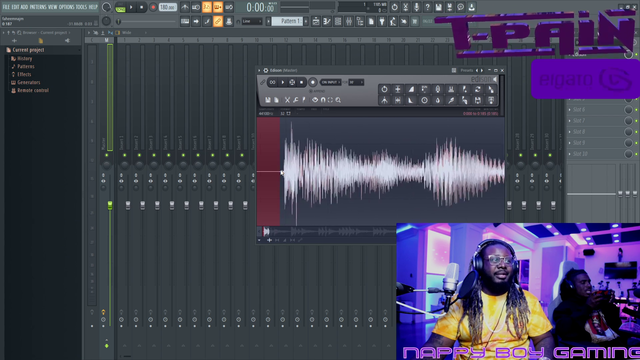Image resolution: width=640 pixels, height=360 pixels.
Task: Click Edison wrench tools icon
Action: coord(296,100)
